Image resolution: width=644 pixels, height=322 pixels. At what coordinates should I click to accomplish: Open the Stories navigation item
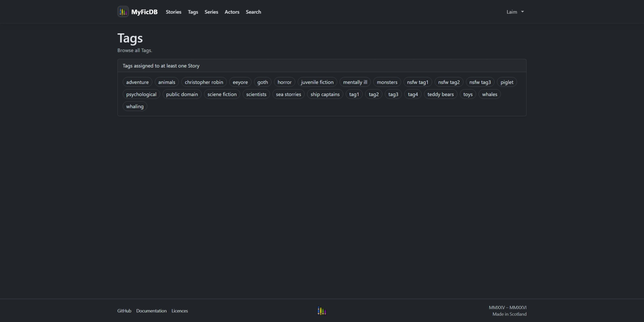coord(173,12)
